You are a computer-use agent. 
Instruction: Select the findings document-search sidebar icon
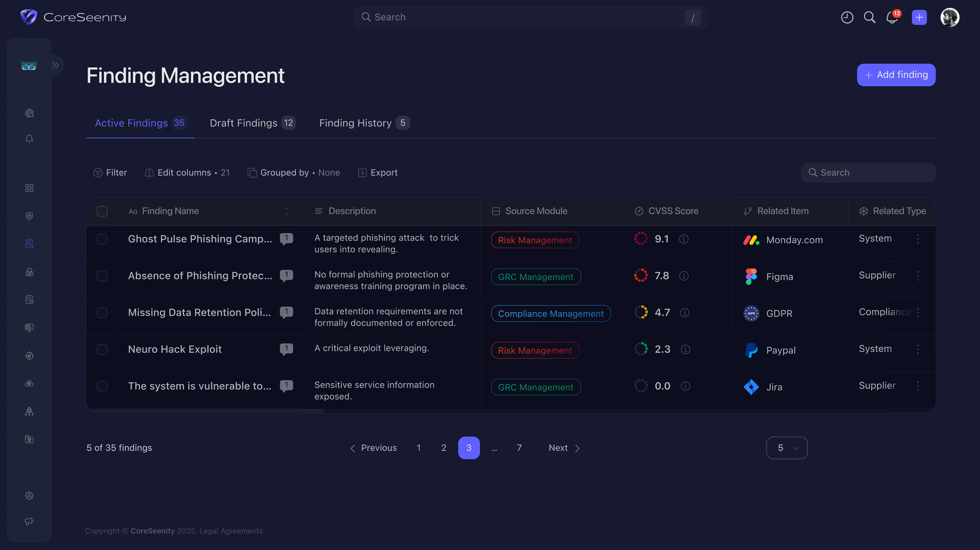pyautogui.click(x=29, y=244)
